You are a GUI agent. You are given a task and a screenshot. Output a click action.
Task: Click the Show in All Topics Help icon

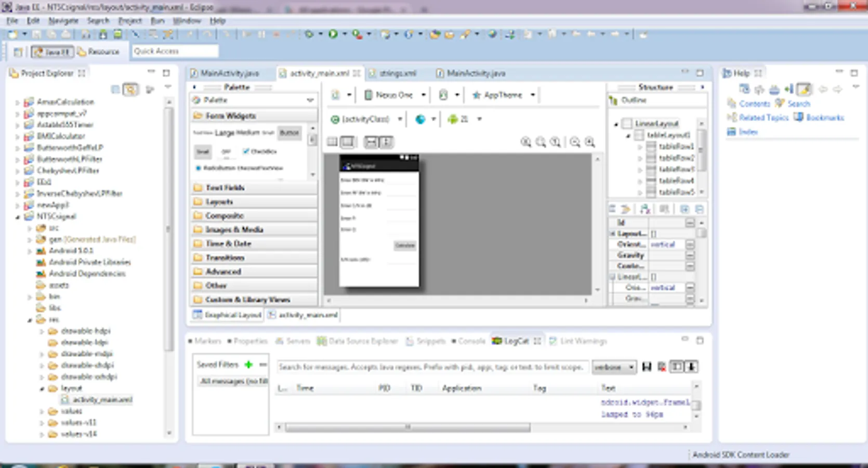click(759, 89)
